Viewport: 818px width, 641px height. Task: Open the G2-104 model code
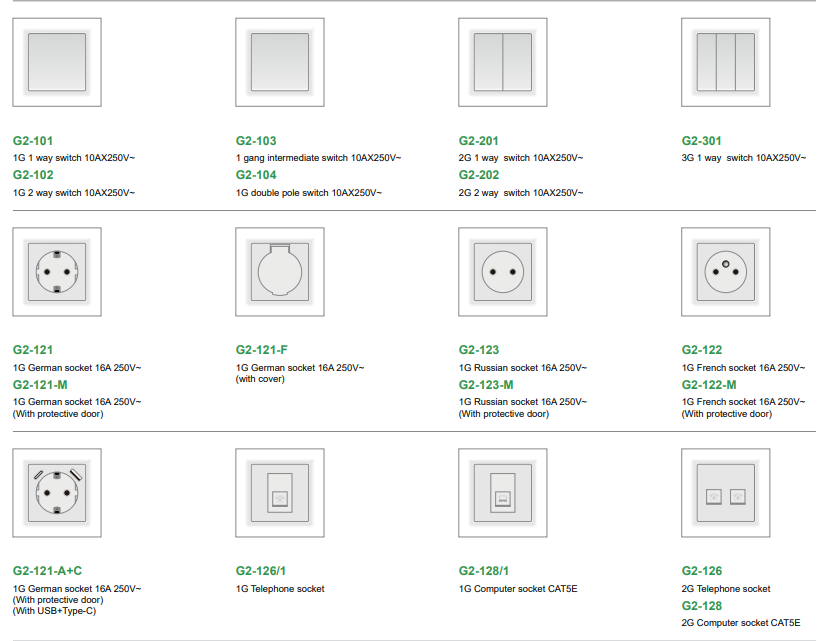pyautogui.click(x=256, y=175)
